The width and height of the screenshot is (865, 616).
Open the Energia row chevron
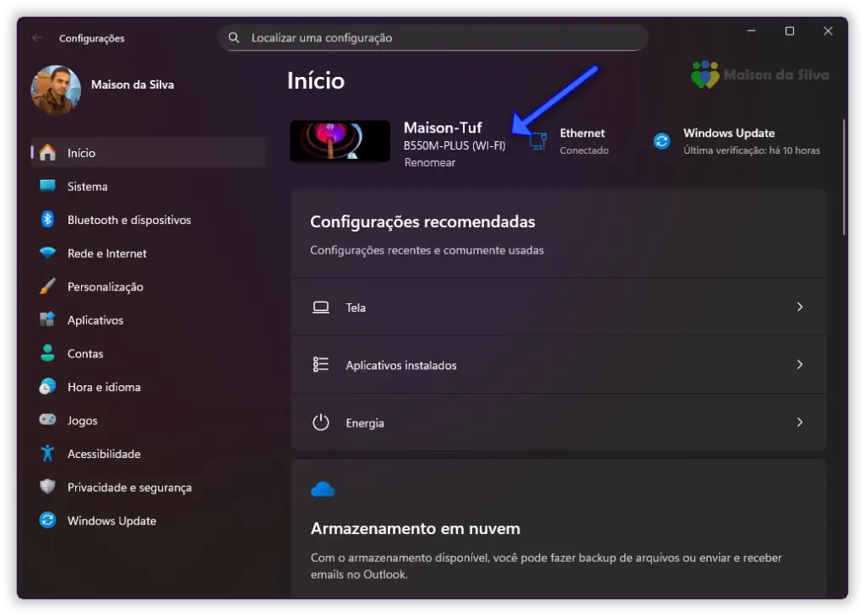point(799,422)
